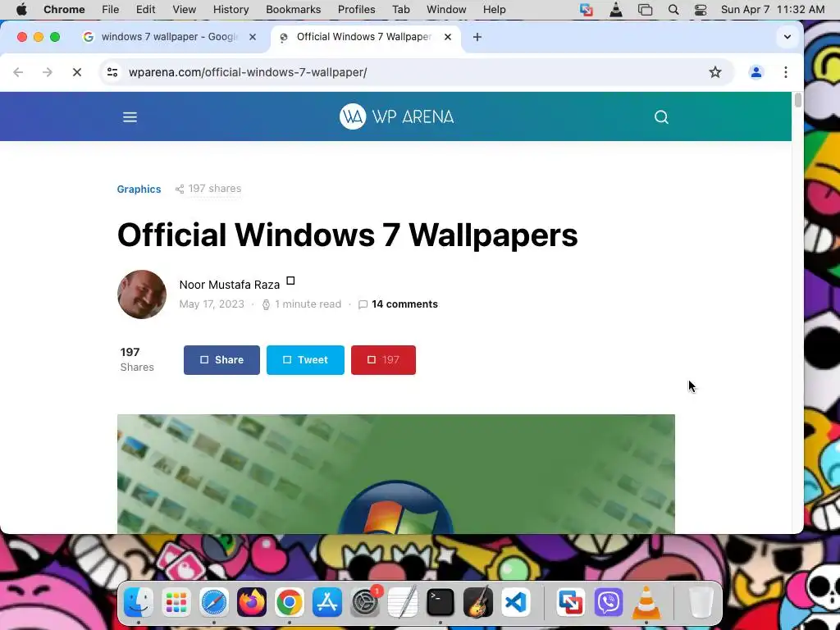Image resolution: width=840 pixels, height=630 pixels.
Task: Click the red 197 pin button
Action: [x=384, y=360]
